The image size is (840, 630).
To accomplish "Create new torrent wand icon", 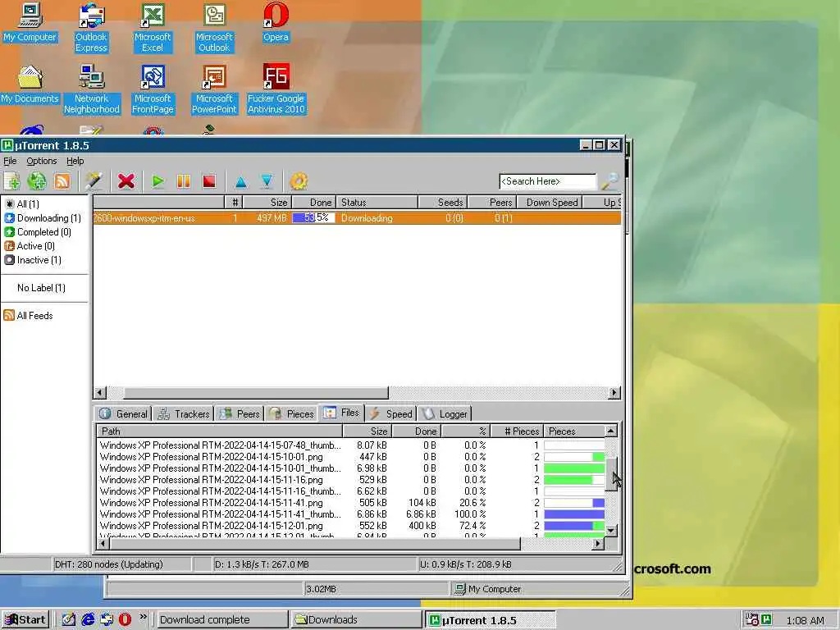I will (x=94, y=181).
